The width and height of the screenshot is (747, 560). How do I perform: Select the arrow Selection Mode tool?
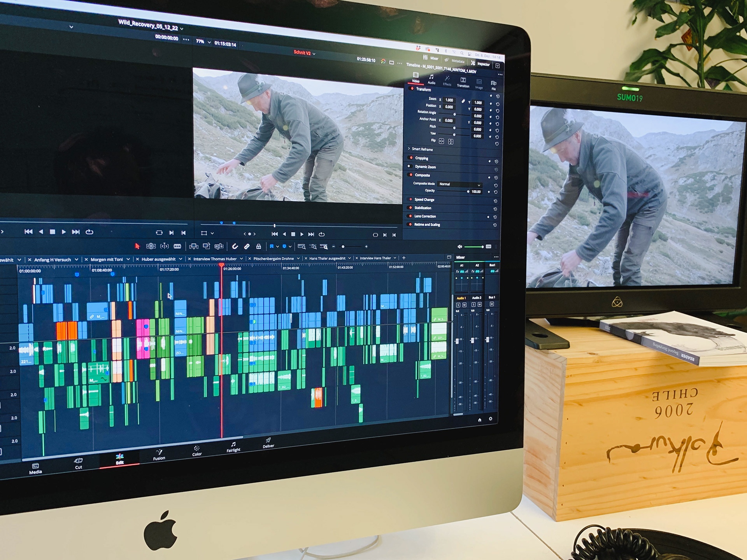click(x=137, y=246)
